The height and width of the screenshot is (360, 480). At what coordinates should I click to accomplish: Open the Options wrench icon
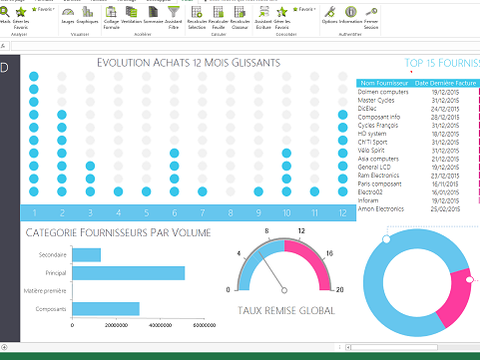[330, 16]
